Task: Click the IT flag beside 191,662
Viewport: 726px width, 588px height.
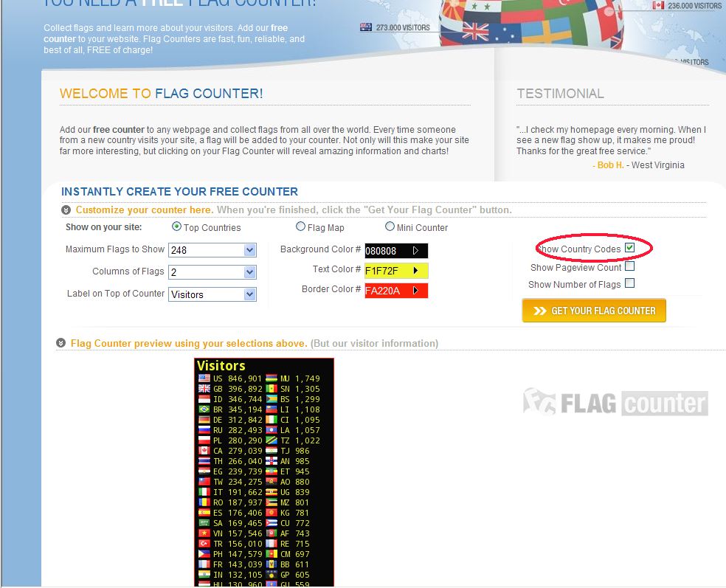Action: tap(204, 492)
